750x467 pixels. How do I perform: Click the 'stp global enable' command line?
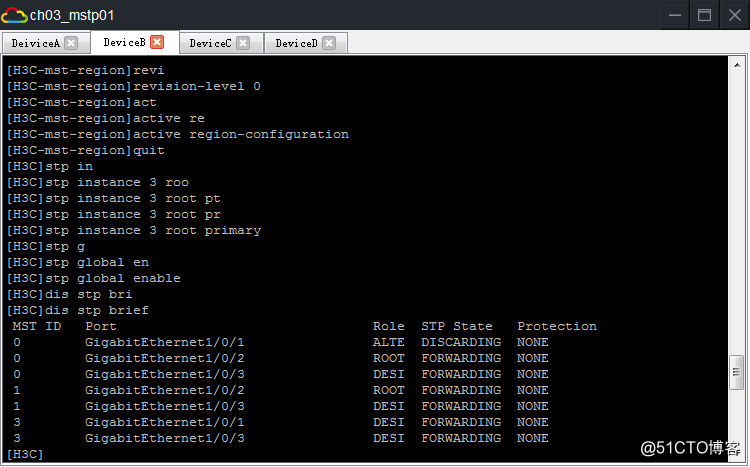pos(94,278)
